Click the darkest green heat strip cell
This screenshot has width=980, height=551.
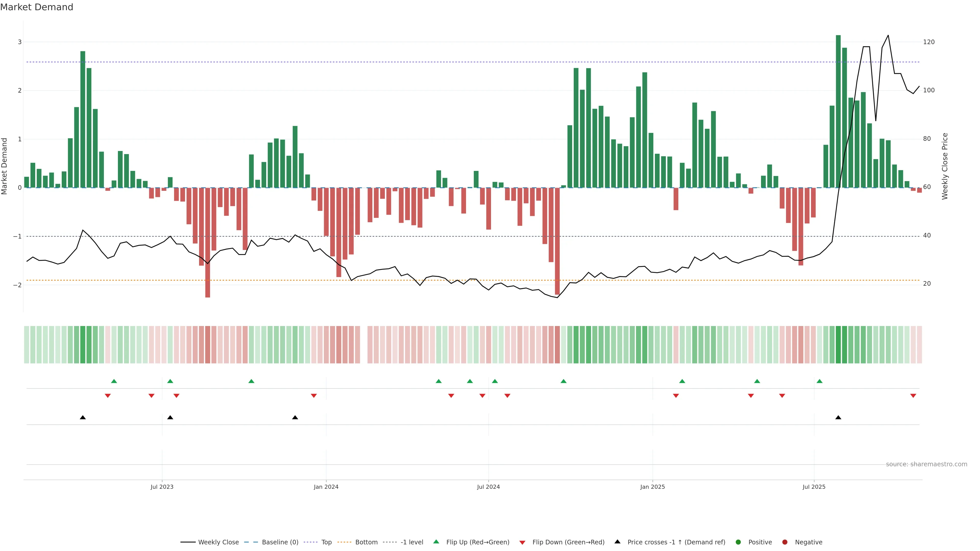838,345
